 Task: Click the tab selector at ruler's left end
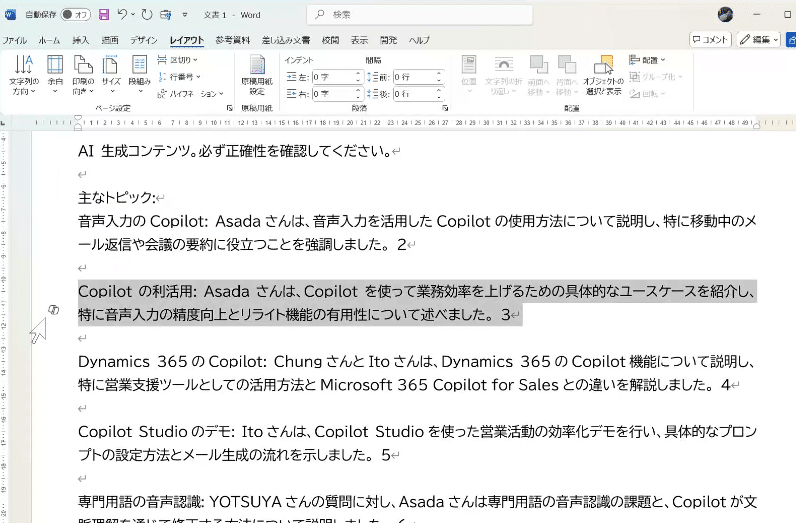point(4,123)
